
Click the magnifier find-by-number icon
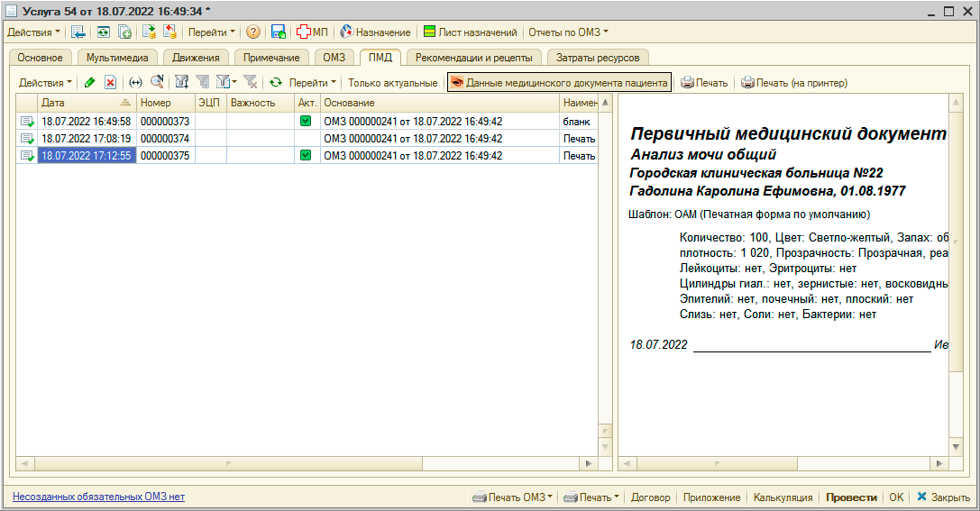click(x=157, y=83)
